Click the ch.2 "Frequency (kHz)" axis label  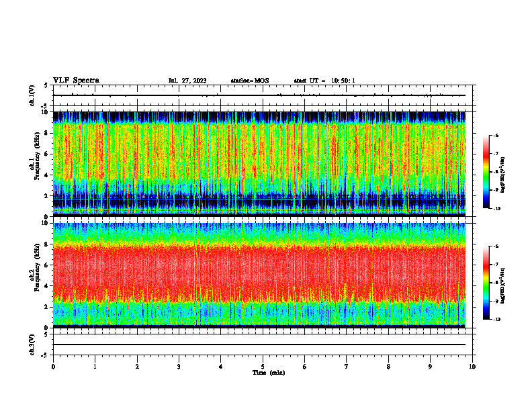(x=37, y=267)
